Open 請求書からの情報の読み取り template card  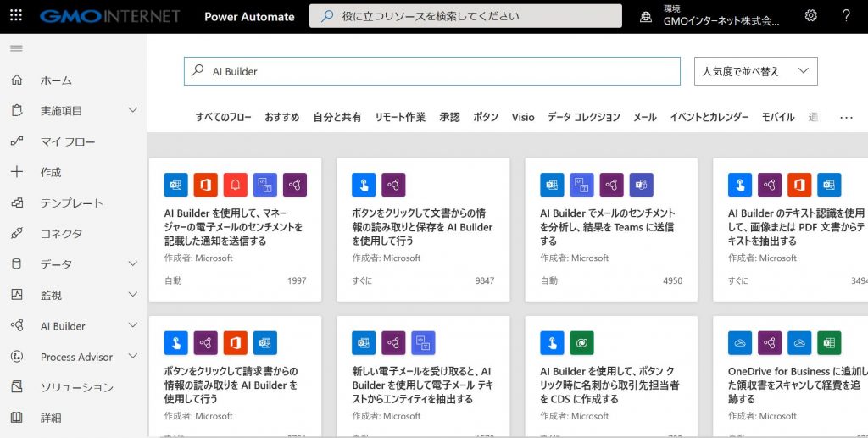click(236, 377)
